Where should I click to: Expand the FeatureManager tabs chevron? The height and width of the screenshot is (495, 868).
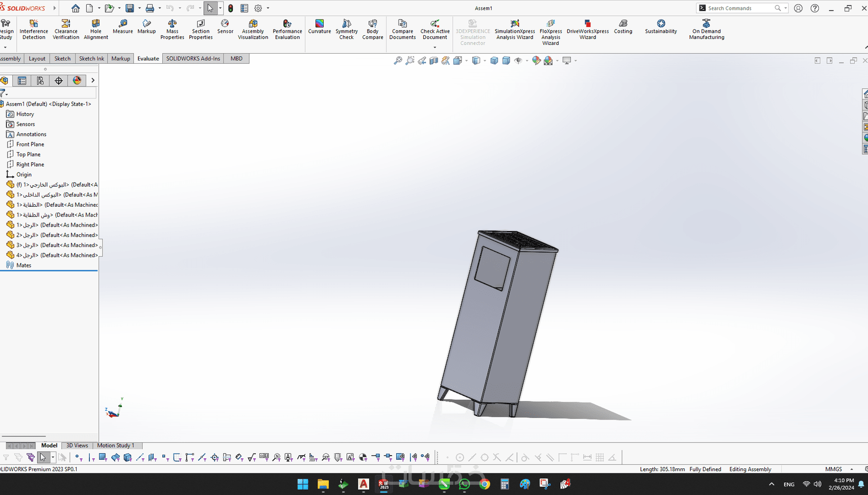pyautogui.click(x=93, y=81)
